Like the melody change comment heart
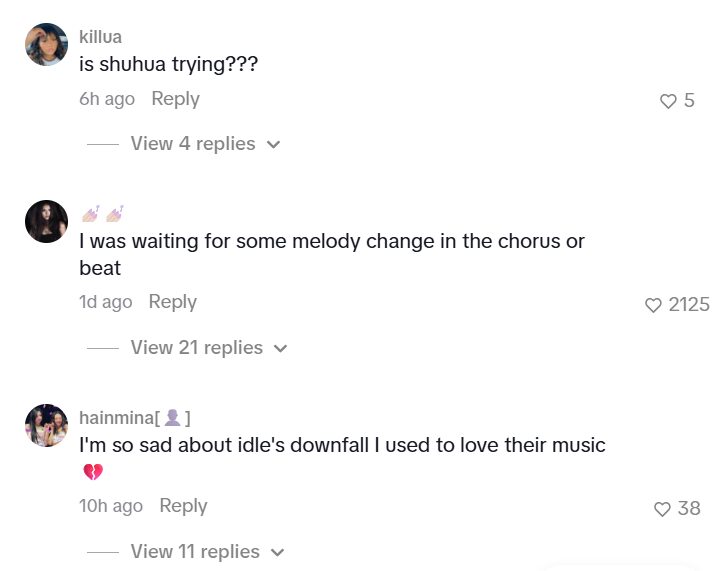This screenshot has height=571, width=724. 653,305
